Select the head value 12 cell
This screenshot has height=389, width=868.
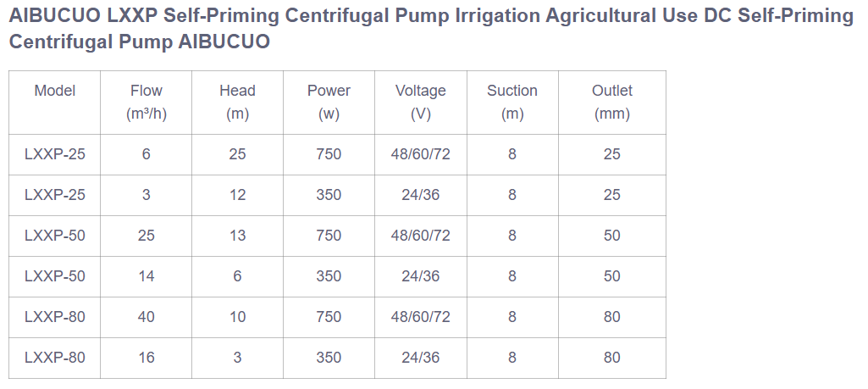tap(237, 195)
